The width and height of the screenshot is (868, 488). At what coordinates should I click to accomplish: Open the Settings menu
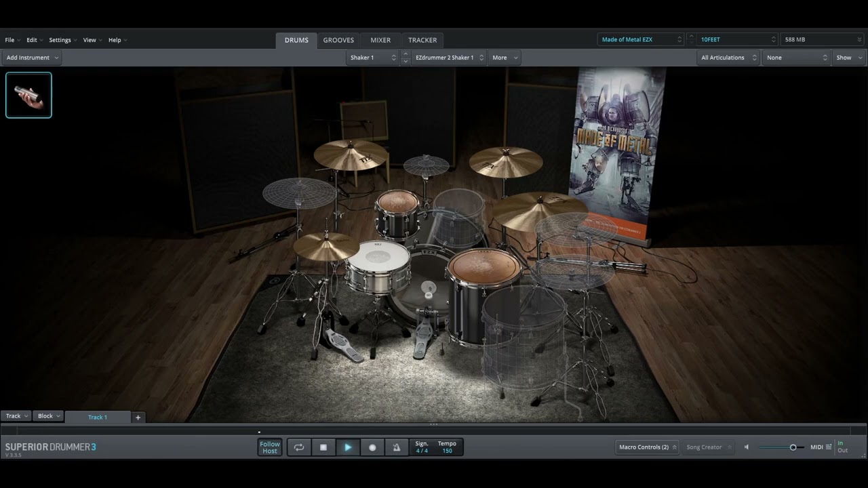click(x=62, y=40)
